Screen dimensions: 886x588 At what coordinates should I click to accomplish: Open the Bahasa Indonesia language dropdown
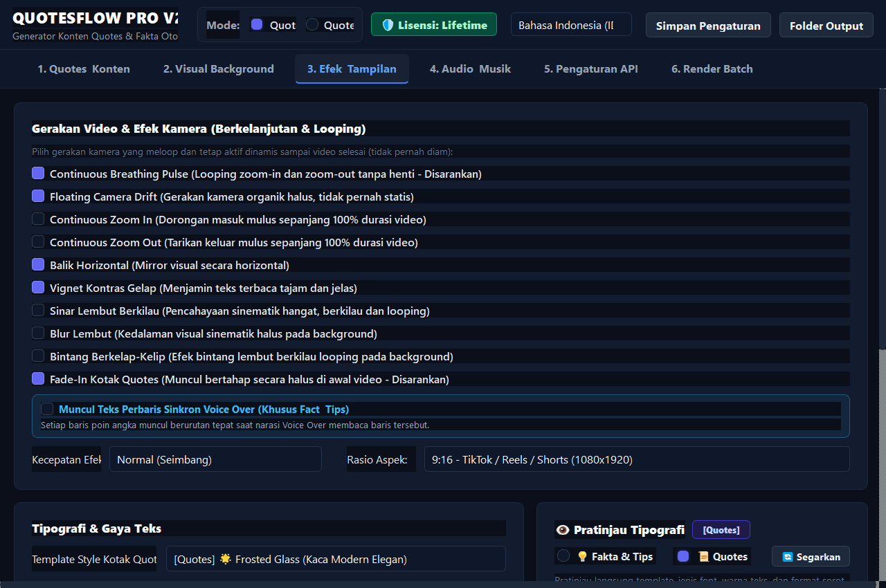(571, 25)
